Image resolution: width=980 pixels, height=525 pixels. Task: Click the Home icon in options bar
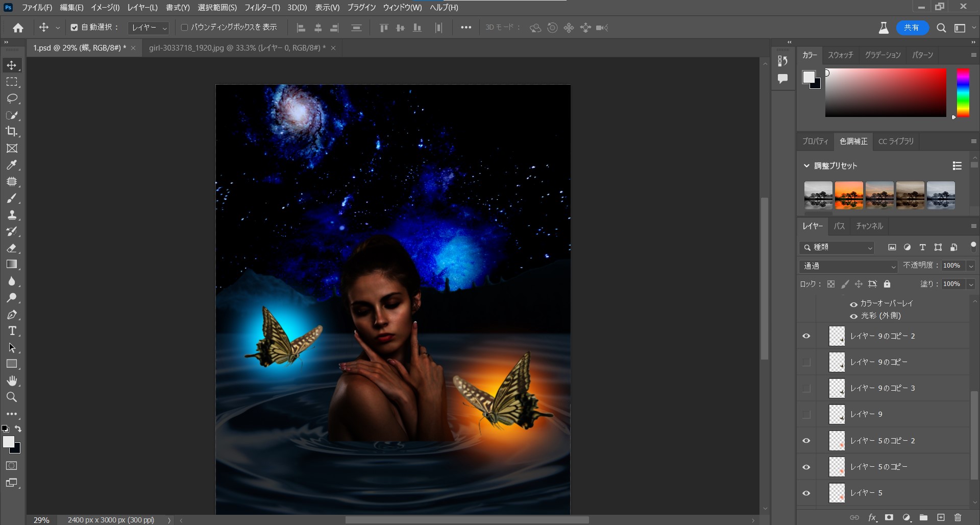(x=18, y=28)
